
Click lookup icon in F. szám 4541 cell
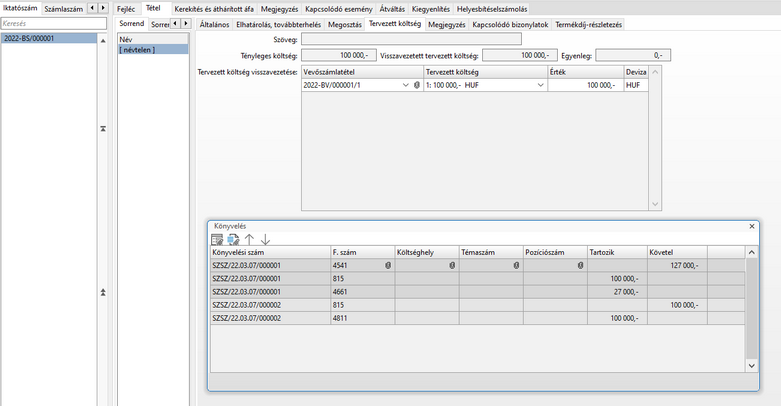(387, 265)
